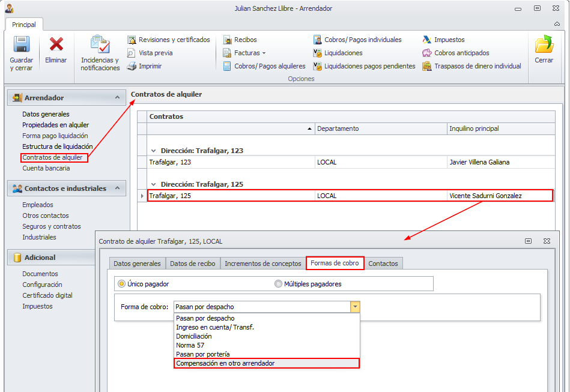This screenshot has height=392, width=570.
Task: Open Recibos from the ribbon
Action: pos(240,40)
